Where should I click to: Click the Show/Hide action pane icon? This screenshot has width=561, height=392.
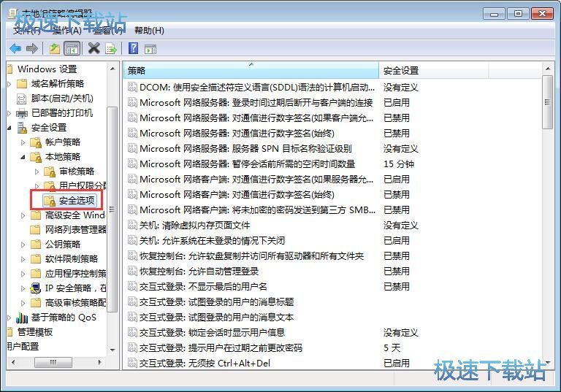150,49
